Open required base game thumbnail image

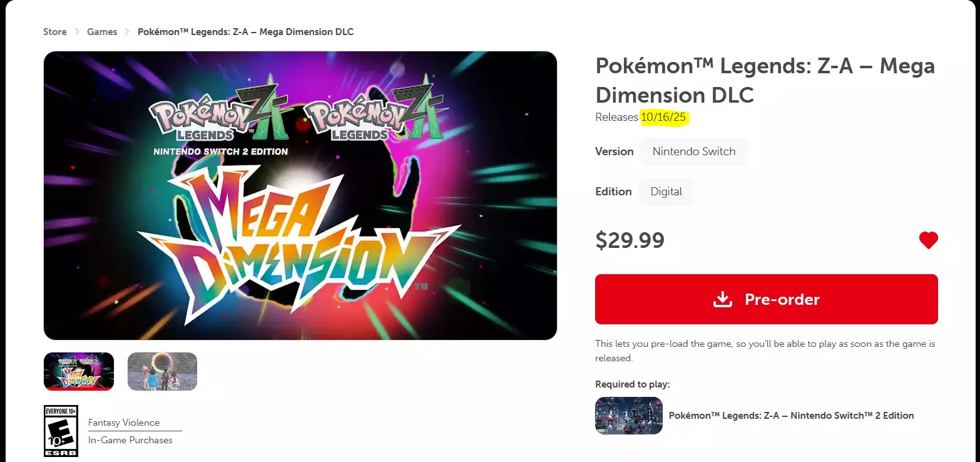click(629, 416)
